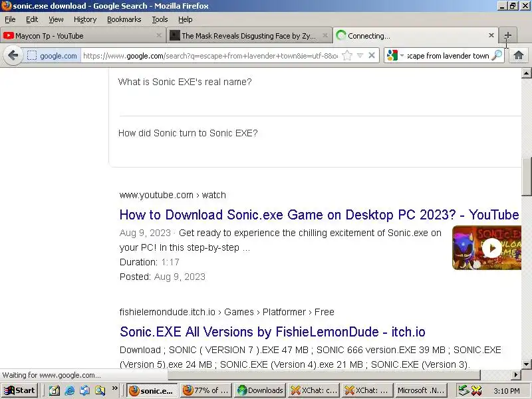Click the www.youtube.com › watch breadcrumb
Image resolution: width=532 pixels, height=399 pixels.
pyautogui.click(x=172, y=195)
